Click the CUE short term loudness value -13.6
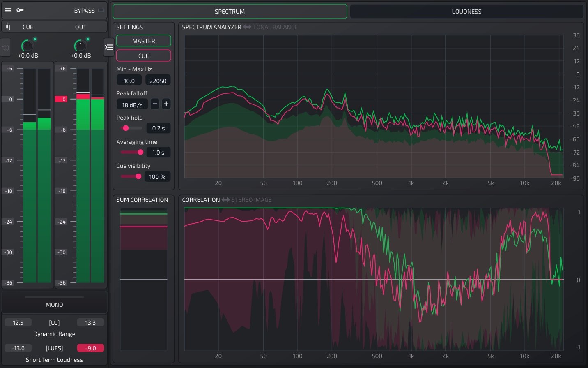 [18, 348]
